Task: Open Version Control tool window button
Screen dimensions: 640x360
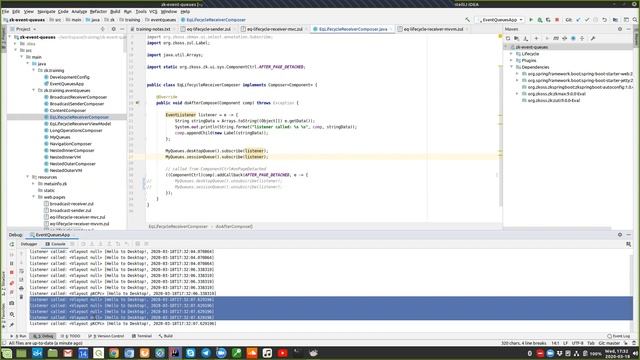Action: (x=106, y=336)
